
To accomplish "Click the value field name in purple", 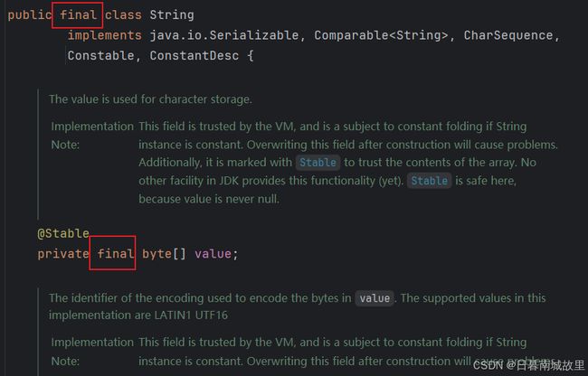I will (x=213, y=254).
